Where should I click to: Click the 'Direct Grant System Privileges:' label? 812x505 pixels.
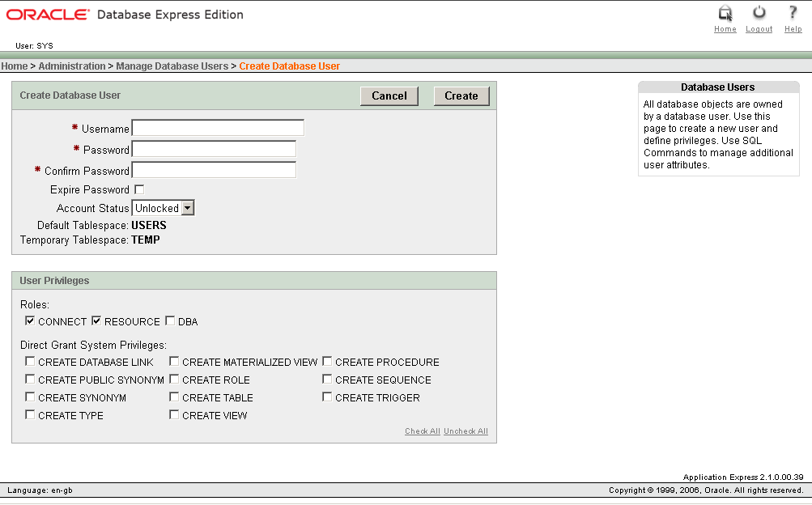click(x=93, y=345)
